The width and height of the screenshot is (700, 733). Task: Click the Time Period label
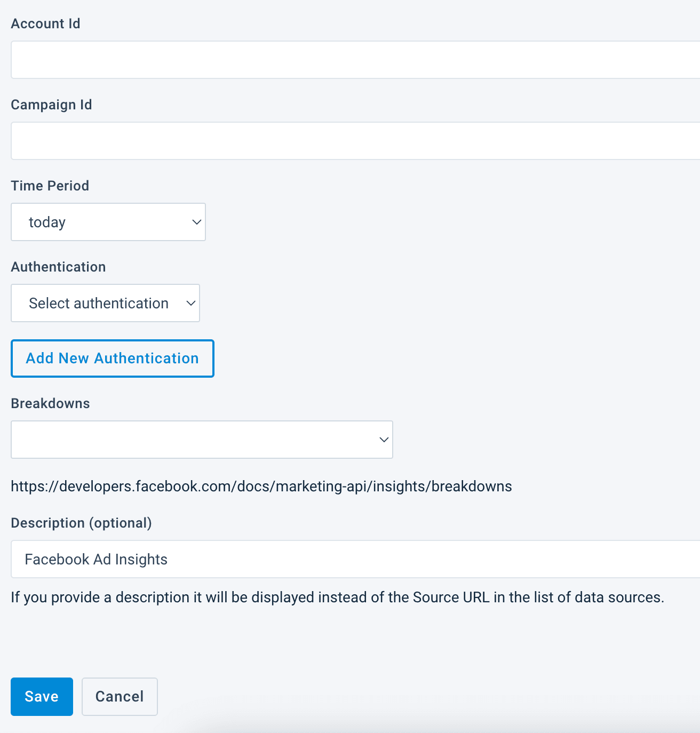(x=50, y=186)
